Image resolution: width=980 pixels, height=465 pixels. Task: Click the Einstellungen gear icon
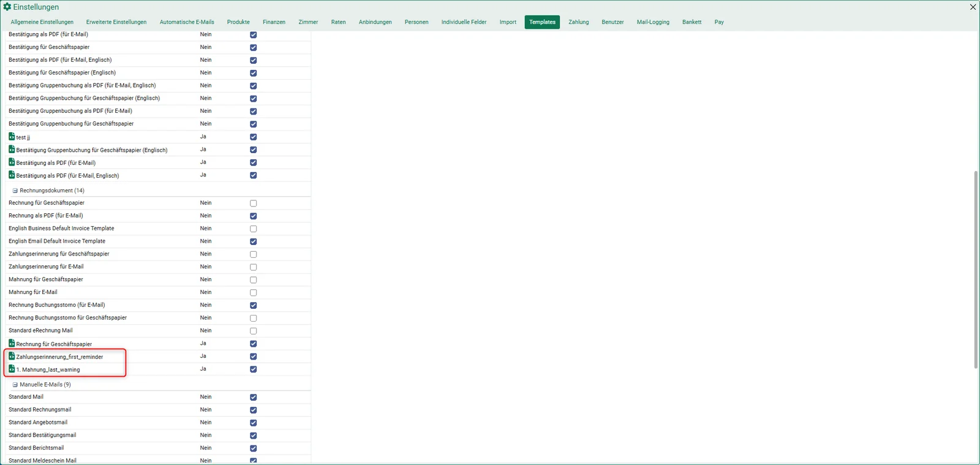(x=7, y=7)
